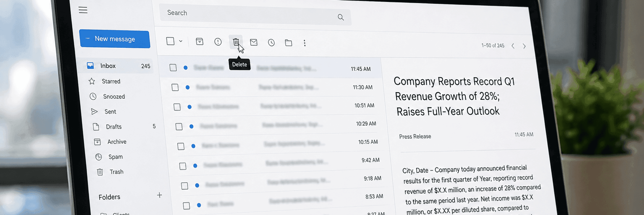Screen dimensions: 644x215
Task: Click the document icon beside Drafts
Action: 96,127
